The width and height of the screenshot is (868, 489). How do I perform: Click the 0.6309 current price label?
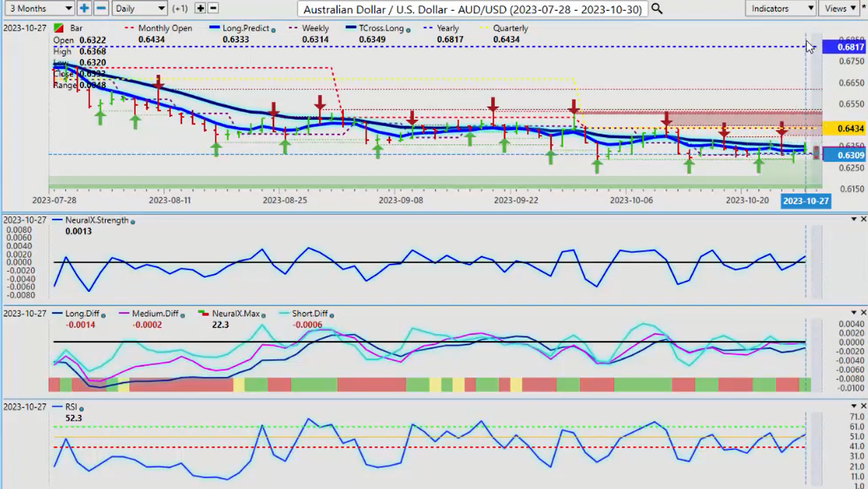[844, 155]
